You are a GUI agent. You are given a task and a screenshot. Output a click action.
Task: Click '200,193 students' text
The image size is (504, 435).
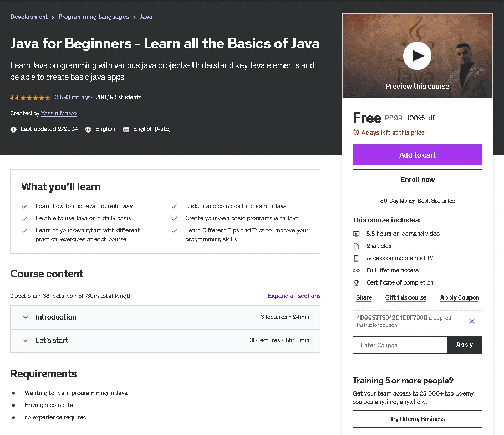(x=118, y=97)
